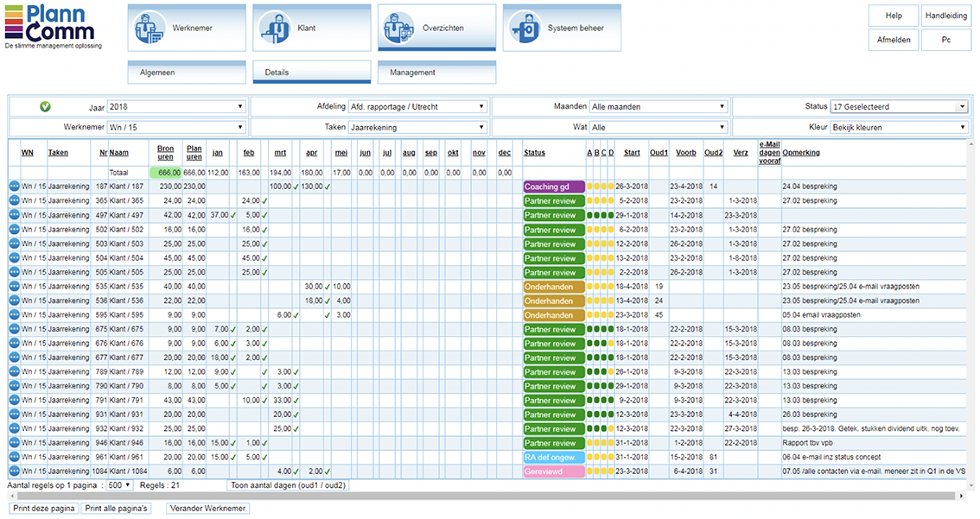Click the Afmelden button
This screenshot has width=980, height=519.
pyautogui.click(x=893, y=40)
